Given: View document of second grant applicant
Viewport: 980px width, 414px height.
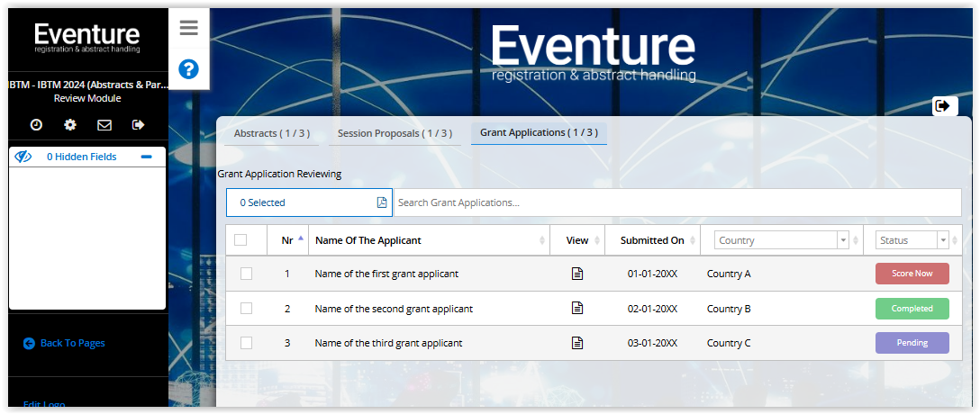Looking at the screenshot, I should tap(577, 308).
